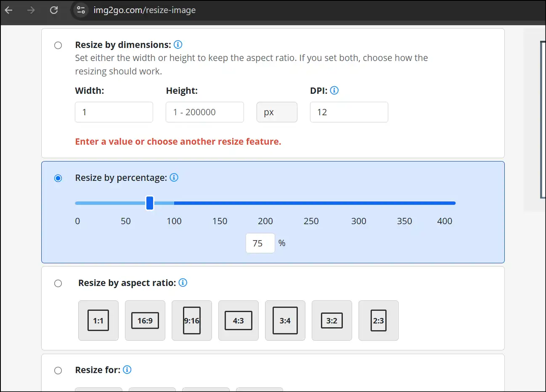Select the Resize for radio button
The height and width of the screenshot is (392, 546).
coord(58,371)
